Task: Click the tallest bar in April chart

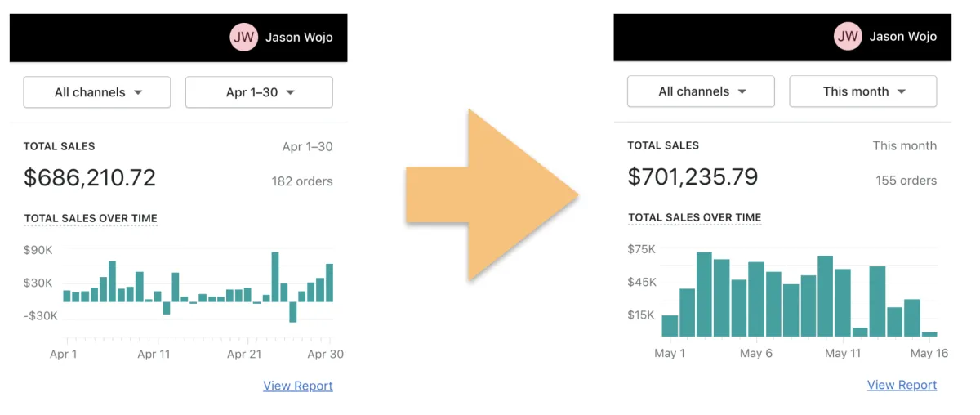Action: click(275, 277)
